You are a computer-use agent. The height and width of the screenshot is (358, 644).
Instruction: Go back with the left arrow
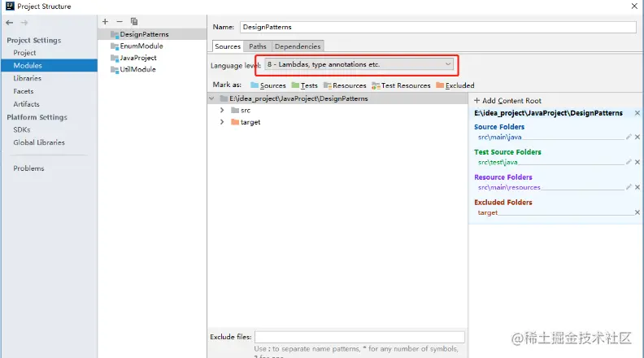click(x=10, y=23)
